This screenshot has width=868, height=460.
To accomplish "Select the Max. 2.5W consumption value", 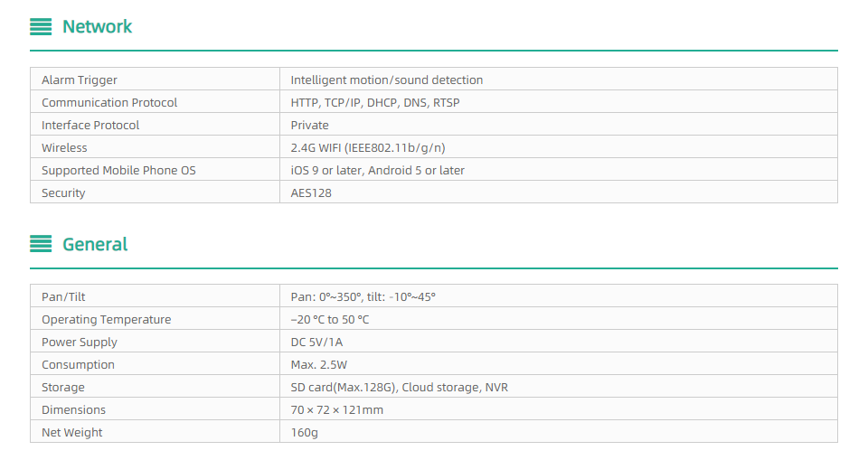I will pyautogui.click(x=319, y=365).
